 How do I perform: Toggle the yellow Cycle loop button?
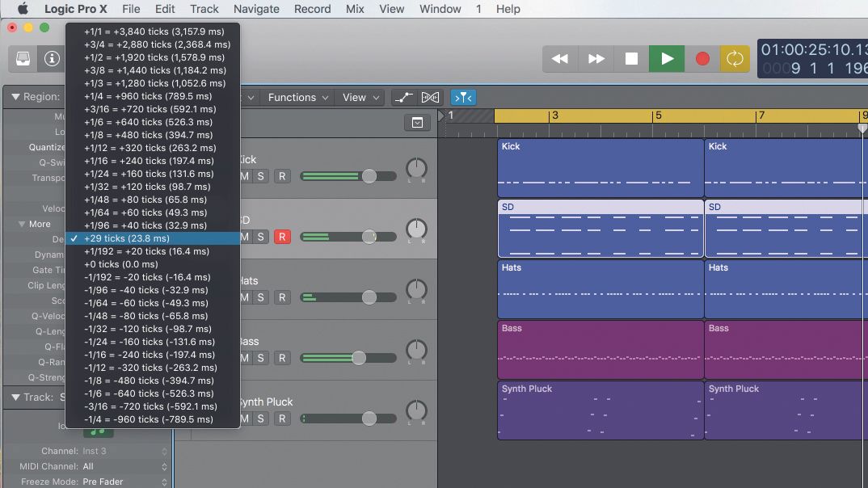coord(735,59)
